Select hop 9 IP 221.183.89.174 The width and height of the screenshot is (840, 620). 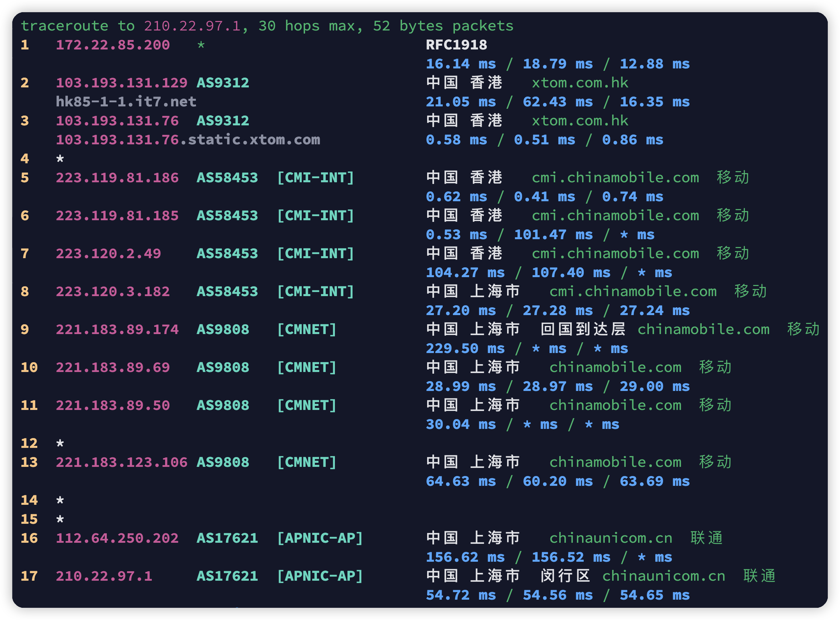[117, 330]
